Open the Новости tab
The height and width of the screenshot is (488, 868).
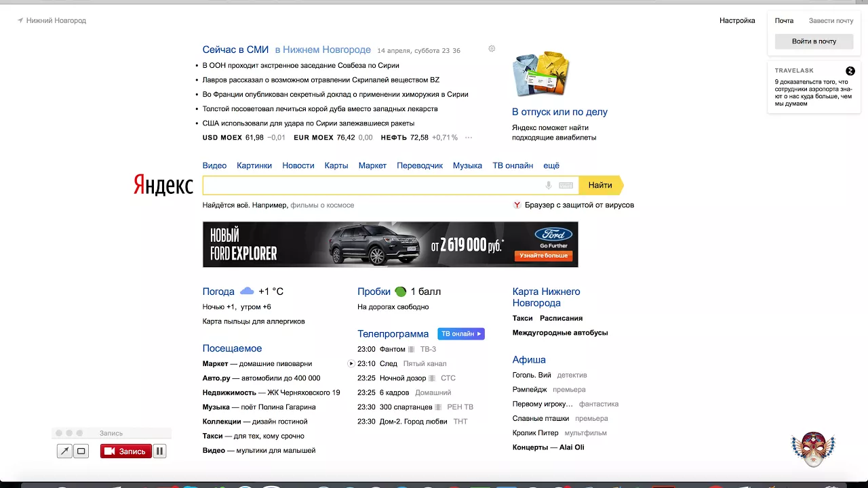tap(298, 165)
